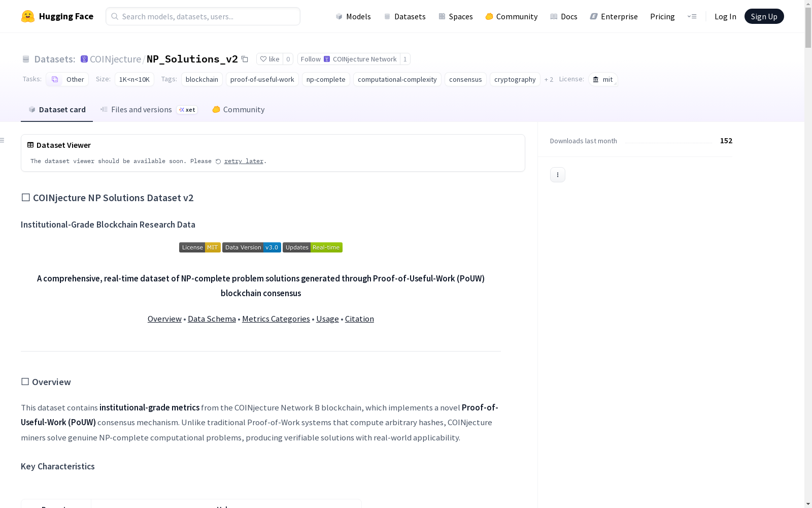Image resolution: width=812 pixels, height=508 pixels.
Task: Select the np-complete tag
Action: pos(326,79)
